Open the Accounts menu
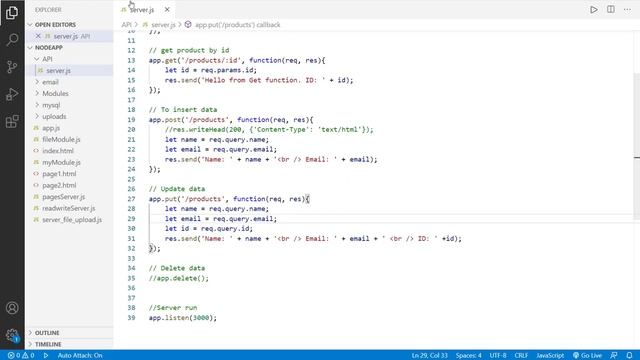The image size is (640, 360). [x=12, y=308]
